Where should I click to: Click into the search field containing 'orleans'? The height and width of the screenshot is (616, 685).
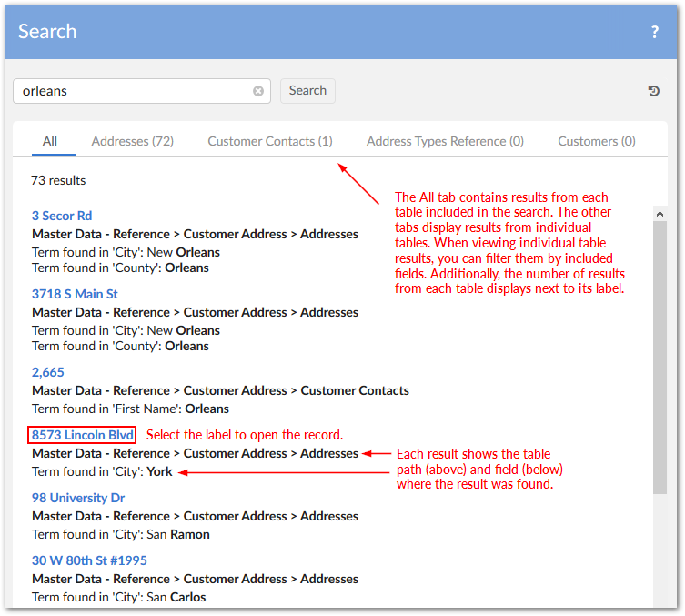(132, 91)
